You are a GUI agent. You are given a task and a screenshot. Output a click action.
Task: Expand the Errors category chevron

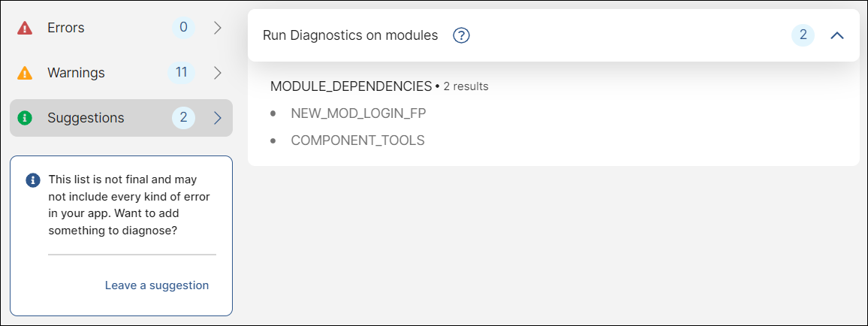218,28
